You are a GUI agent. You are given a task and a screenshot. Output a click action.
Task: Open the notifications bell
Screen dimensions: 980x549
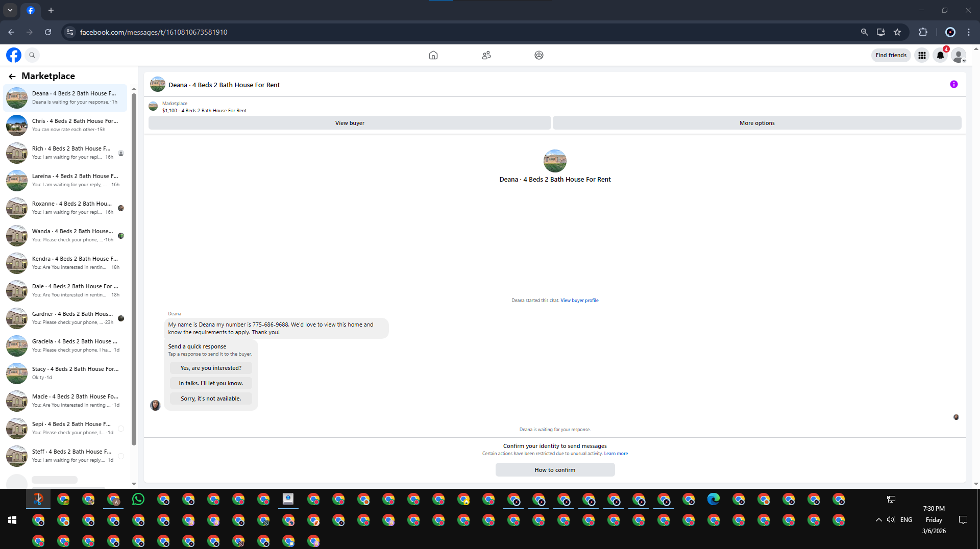[x=940, y=55]
